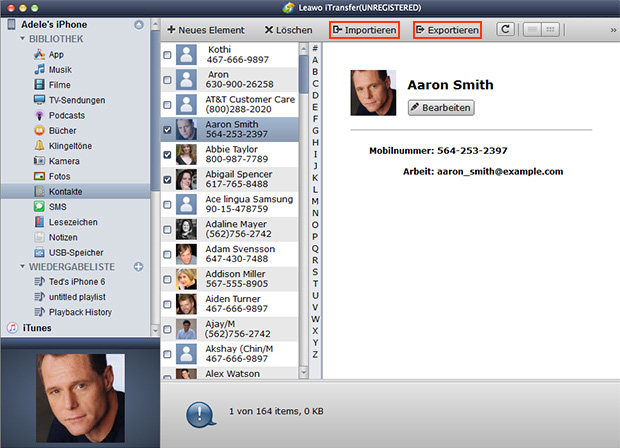Uncheck the Abbie Taylor checkbox
The image size is (620, 448).
tap(167, 155)
